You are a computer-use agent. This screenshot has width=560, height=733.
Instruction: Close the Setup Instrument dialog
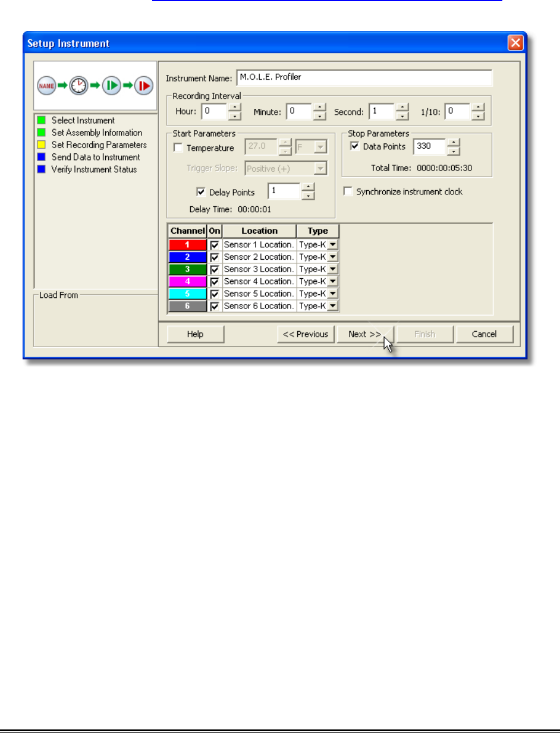coord(515,43)
